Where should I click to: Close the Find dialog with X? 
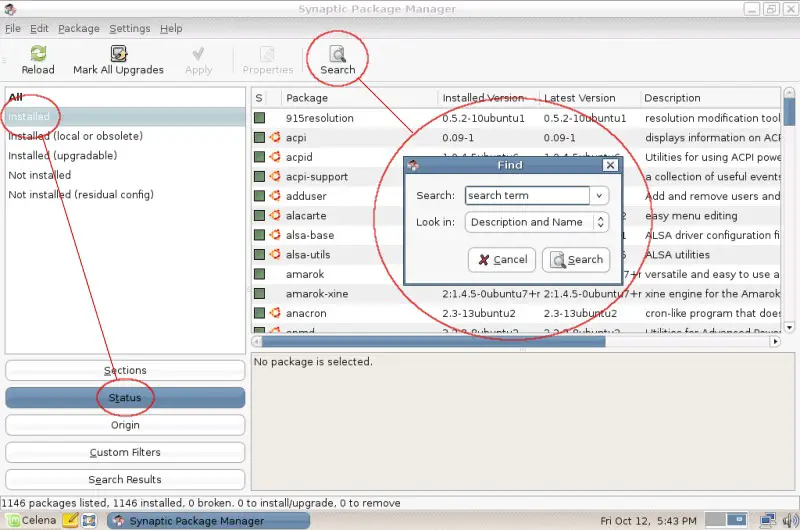click(x=610, y=165)
